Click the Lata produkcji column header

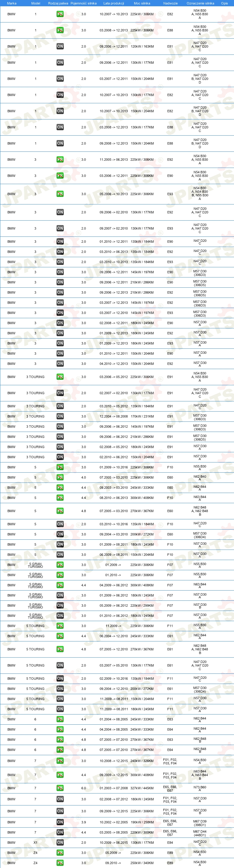point(113,3)
